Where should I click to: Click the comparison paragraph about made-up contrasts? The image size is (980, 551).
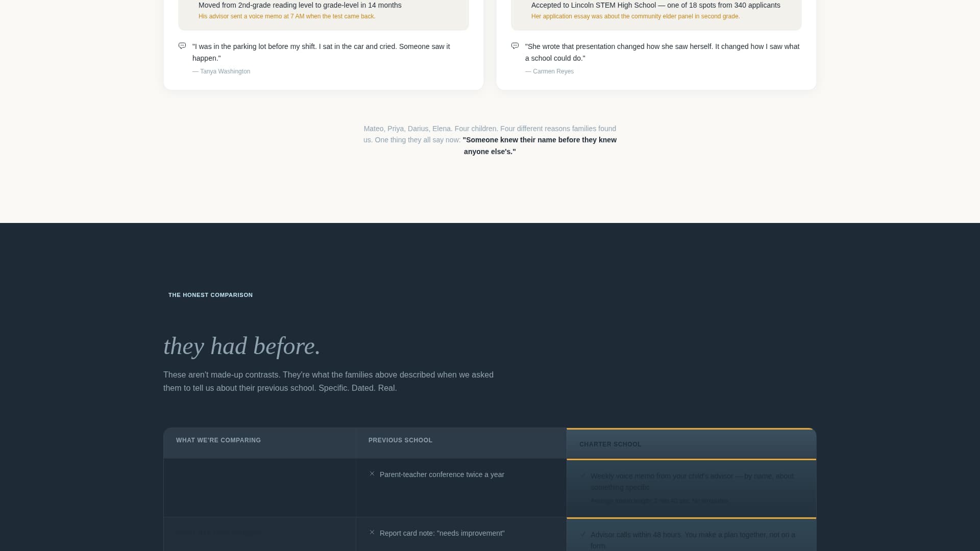328,381
